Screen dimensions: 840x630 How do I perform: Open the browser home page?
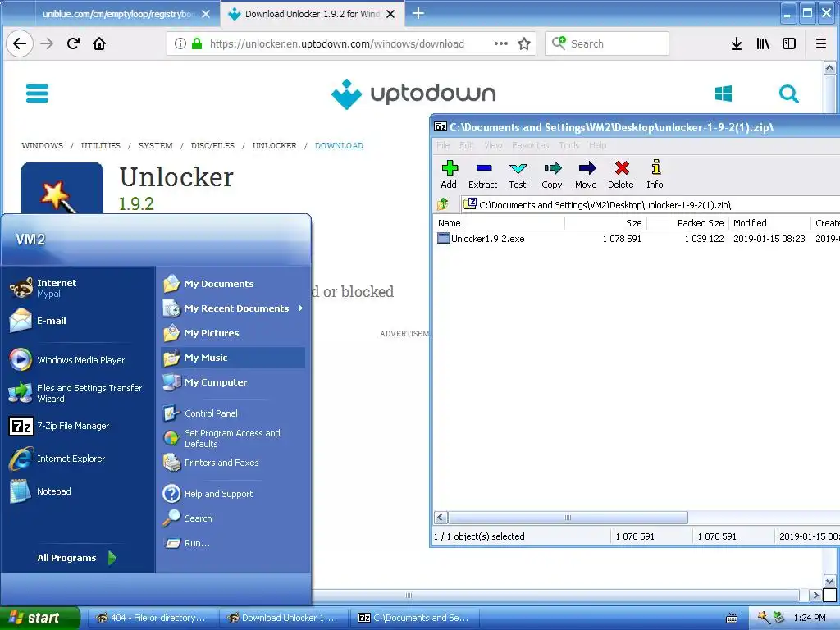pos(99,43)
